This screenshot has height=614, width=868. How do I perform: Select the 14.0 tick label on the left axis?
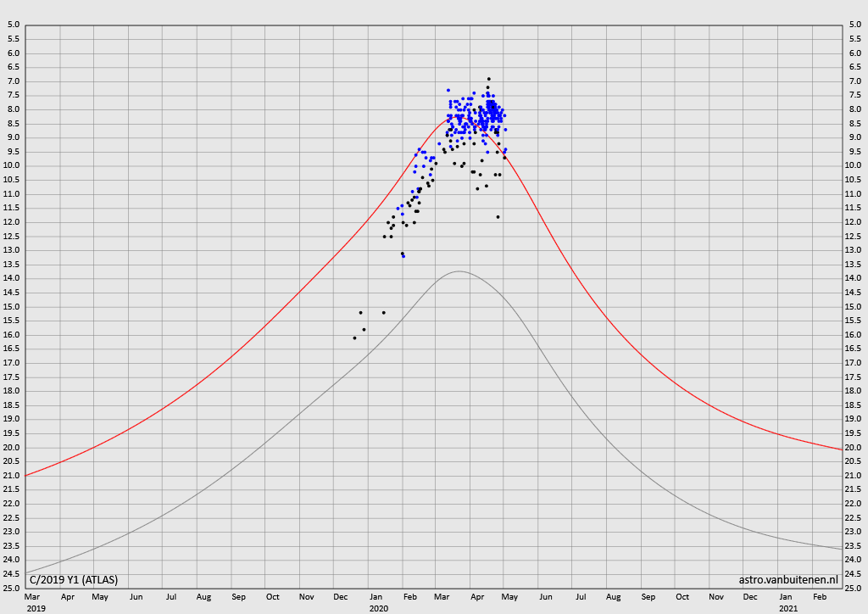pos(14,278)
